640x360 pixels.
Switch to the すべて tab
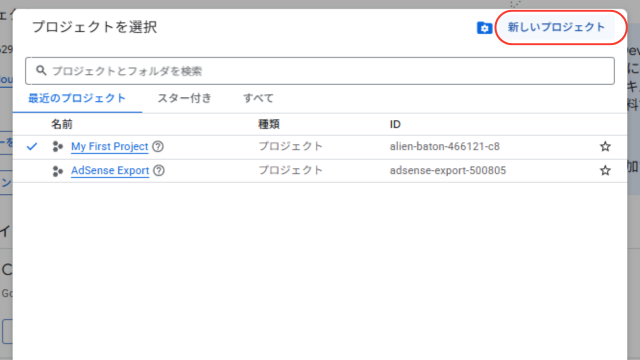tap(258, 98)
